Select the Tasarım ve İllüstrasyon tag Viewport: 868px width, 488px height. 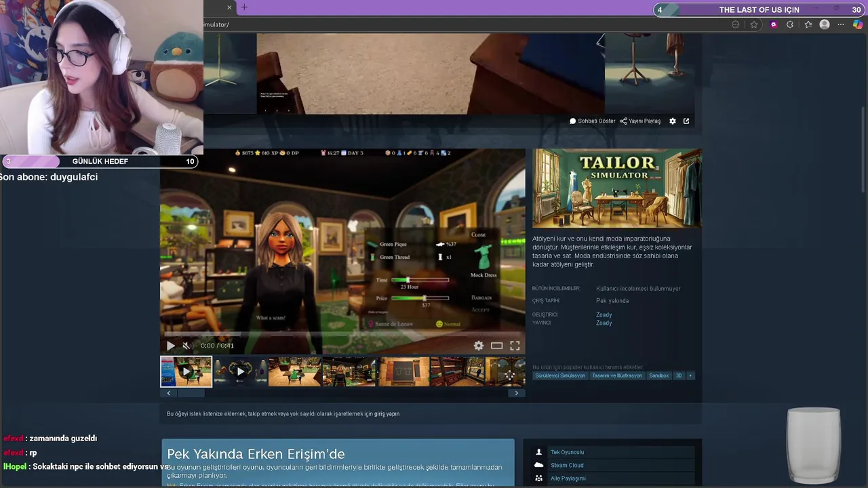(x=616, y=375)
